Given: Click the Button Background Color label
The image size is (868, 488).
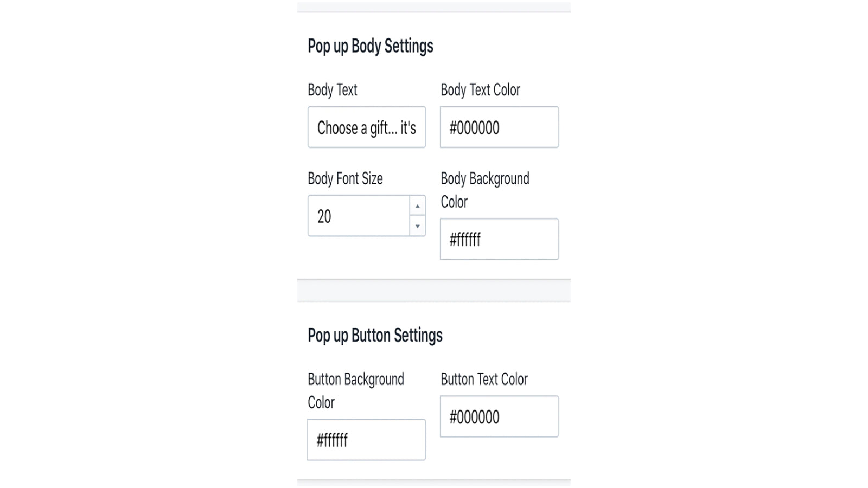Looking at the screenshot, I should tap(356, 391).
